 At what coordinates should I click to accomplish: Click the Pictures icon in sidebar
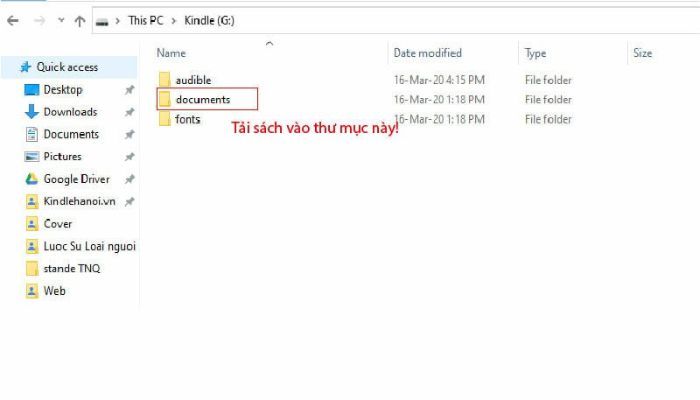pos(31,157)
